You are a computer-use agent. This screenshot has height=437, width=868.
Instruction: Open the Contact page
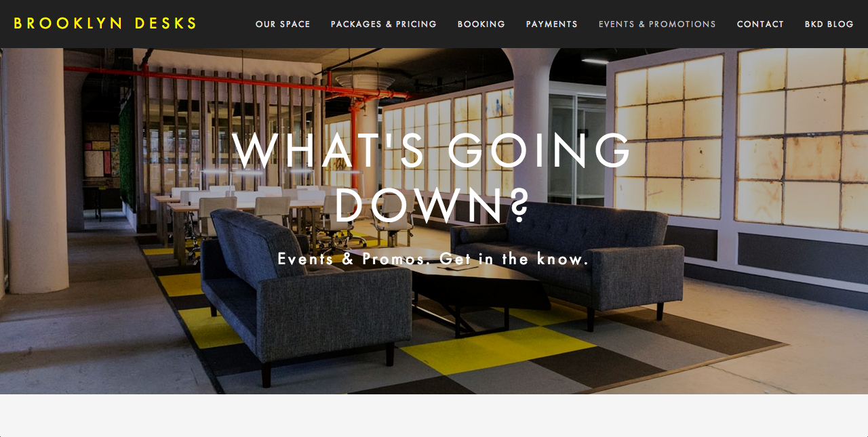pos(760,24)
